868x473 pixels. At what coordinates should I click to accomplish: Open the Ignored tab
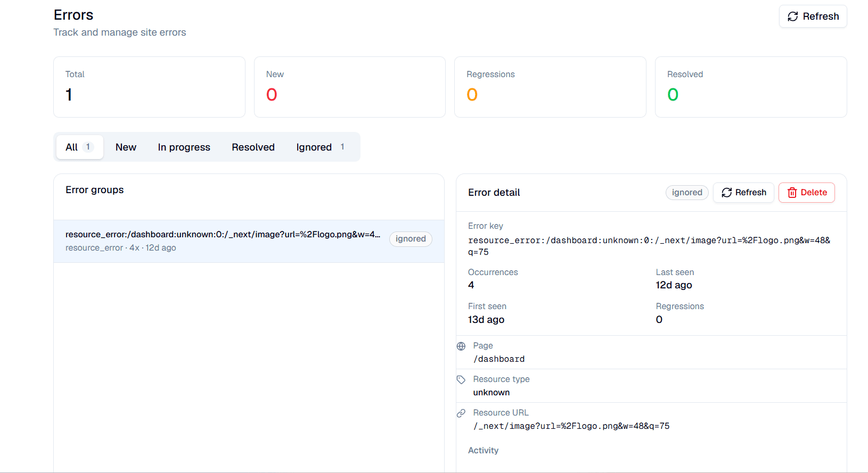322,147
